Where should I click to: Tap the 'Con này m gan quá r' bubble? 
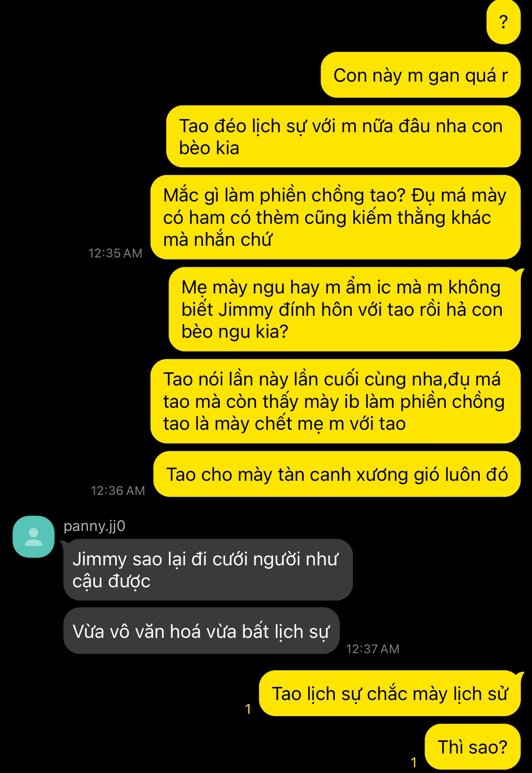(421, 75)
